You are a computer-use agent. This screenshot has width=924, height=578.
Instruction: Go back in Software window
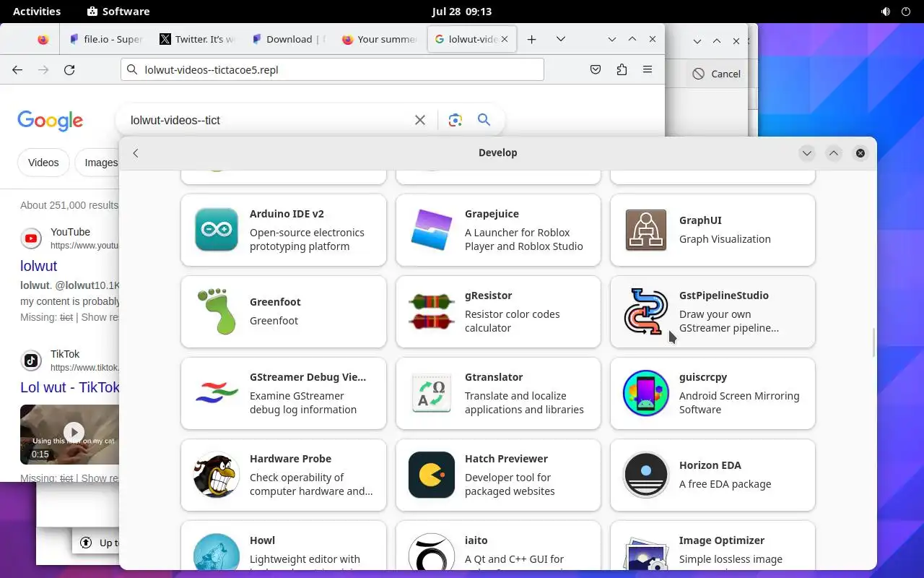[136, 153]
